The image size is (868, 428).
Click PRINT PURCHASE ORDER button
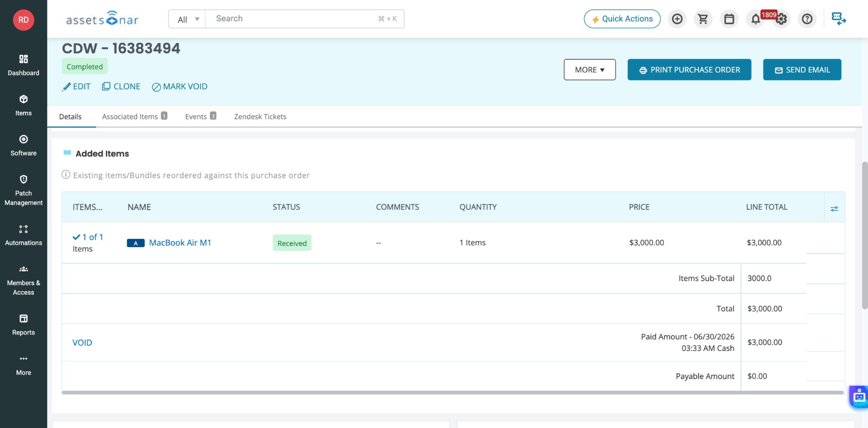[x=689, y=69]
